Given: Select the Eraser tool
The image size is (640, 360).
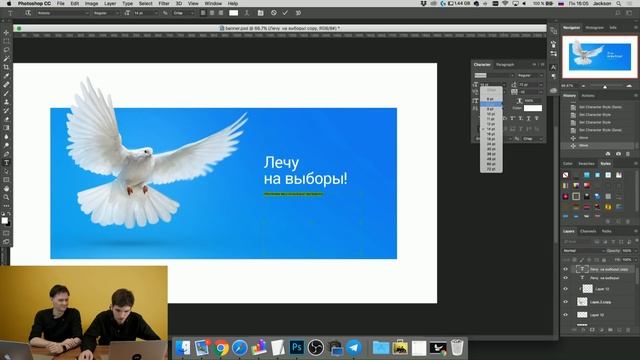Looking at the screenshot, I should [x=6, y=119].
